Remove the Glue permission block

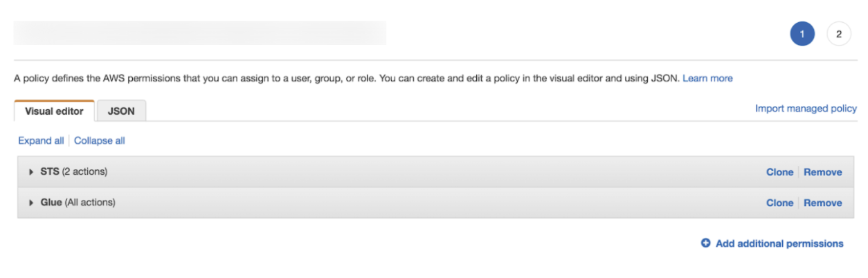pos(823,203)
